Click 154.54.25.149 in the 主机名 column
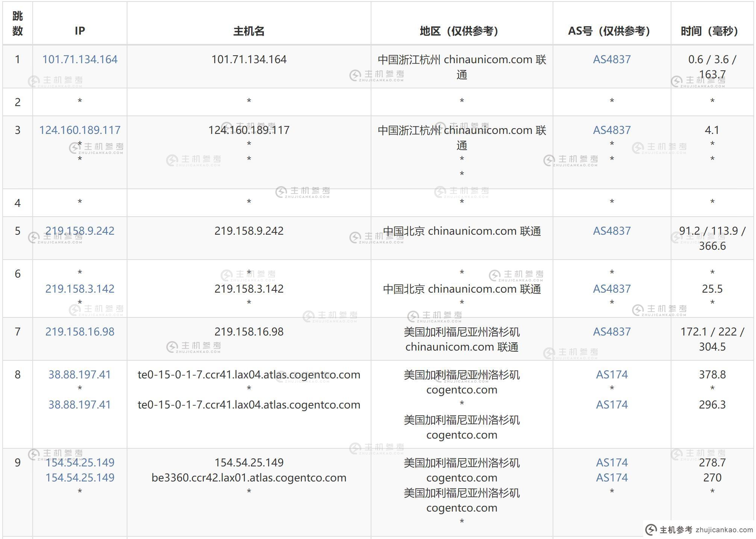 (249, 463)
